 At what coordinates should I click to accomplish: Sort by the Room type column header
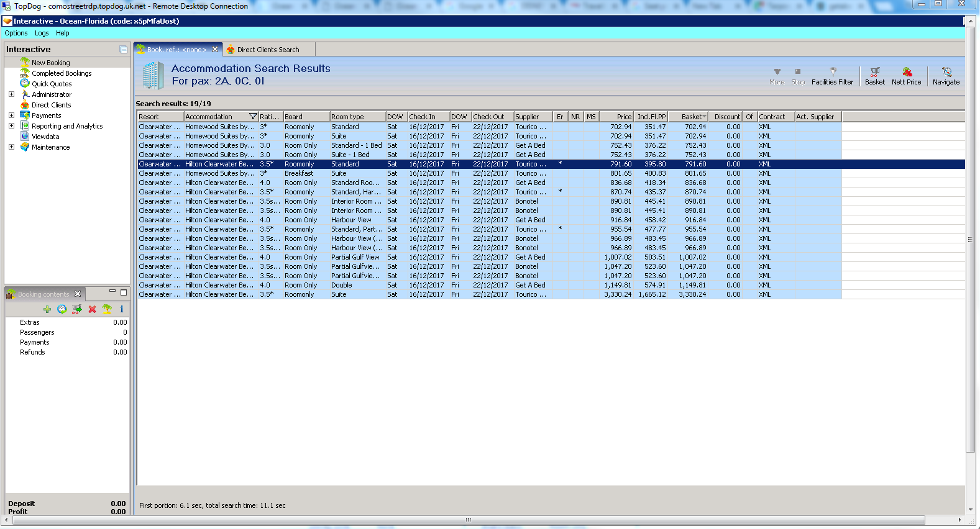click(x=357, y=117)
